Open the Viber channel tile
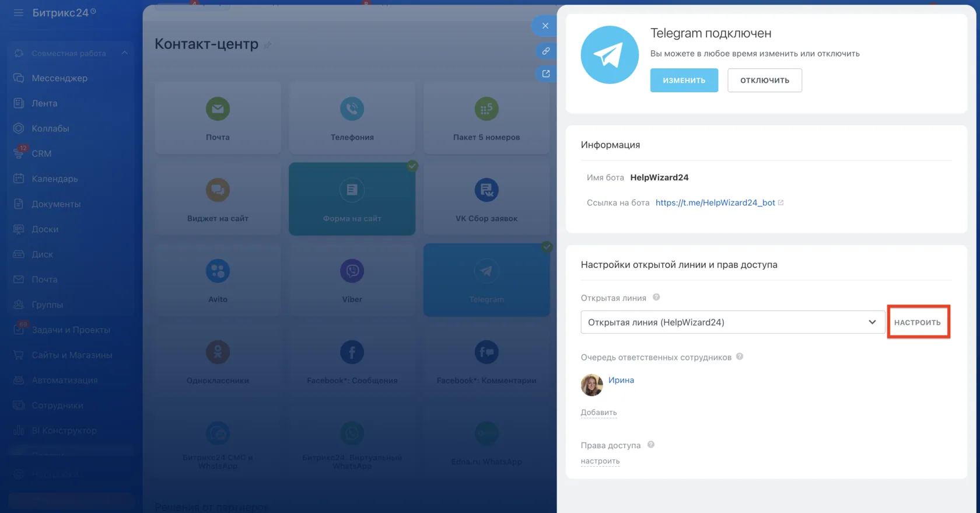 click(x=352, y=280)
